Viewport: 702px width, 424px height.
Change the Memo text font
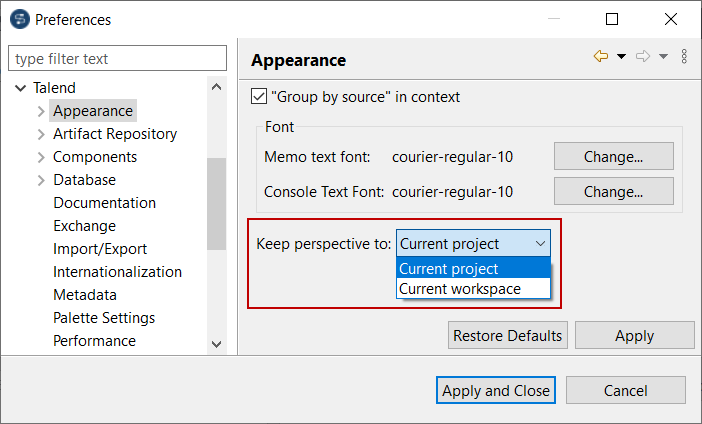click(613, 157)
